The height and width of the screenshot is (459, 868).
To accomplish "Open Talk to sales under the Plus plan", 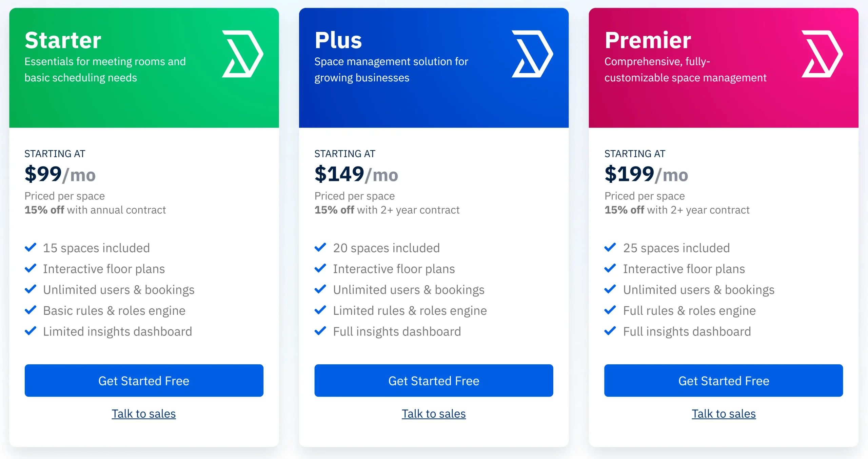I will tap(434, 414).
